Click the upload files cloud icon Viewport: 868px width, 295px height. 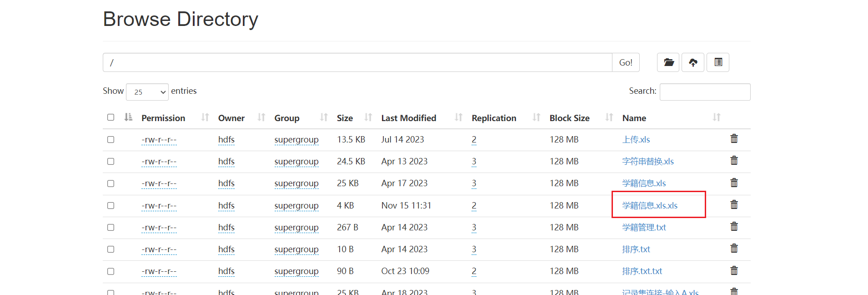click(x=693, y=62)
